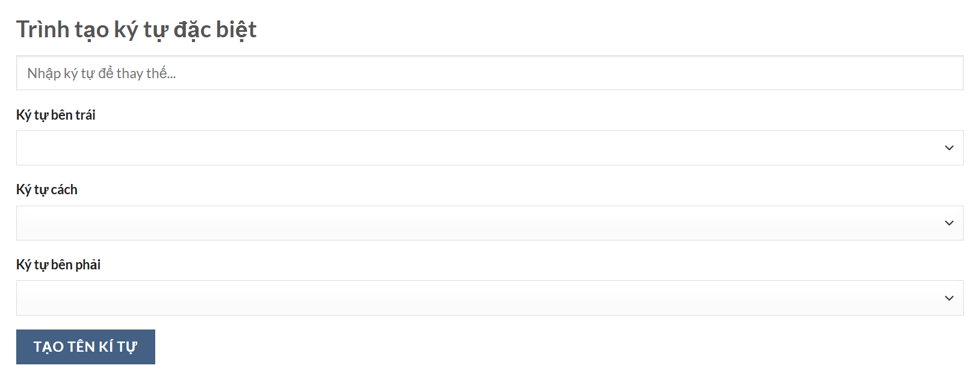Click the chevron arrow of the right character select
Viewport: 980px width, 383px height.
tap(949, 298)
